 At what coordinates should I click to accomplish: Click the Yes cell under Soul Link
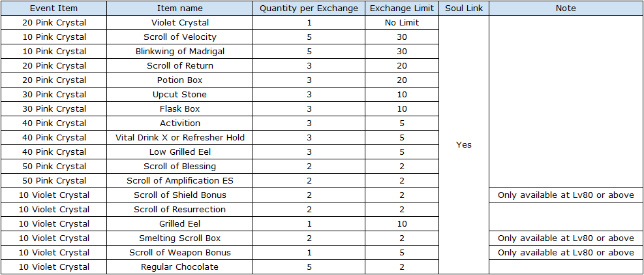(x=464, y=145)
